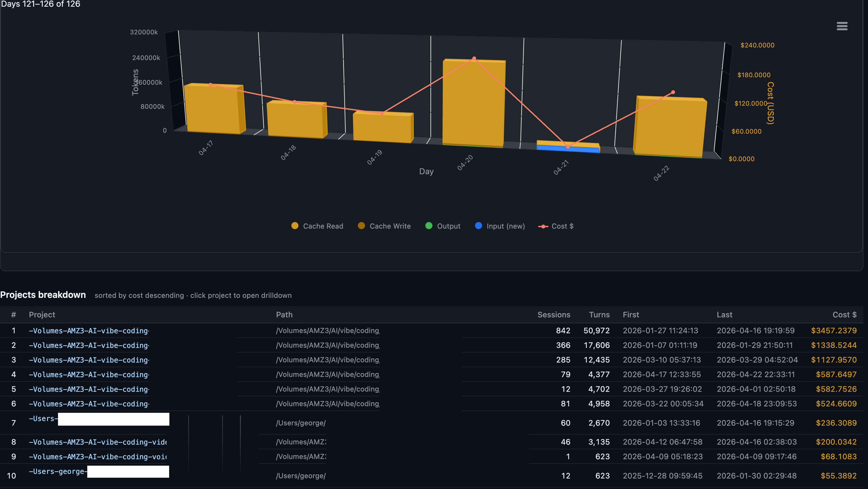868x489 pixels.
Task: Open project costing $1338.5244
Action: click(89, 345)
